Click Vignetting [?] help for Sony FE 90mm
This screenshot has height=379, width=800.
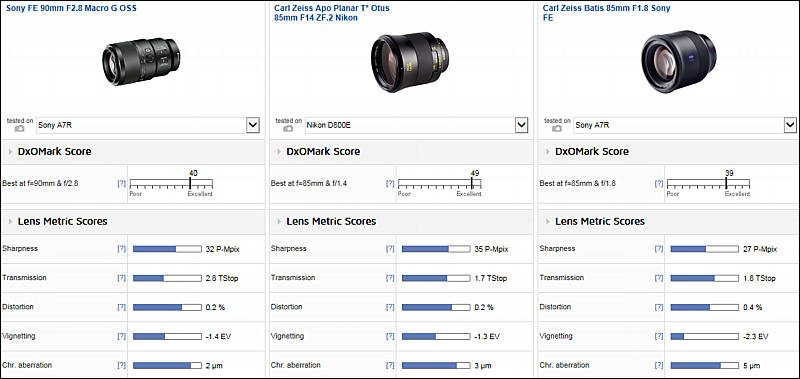121,336
